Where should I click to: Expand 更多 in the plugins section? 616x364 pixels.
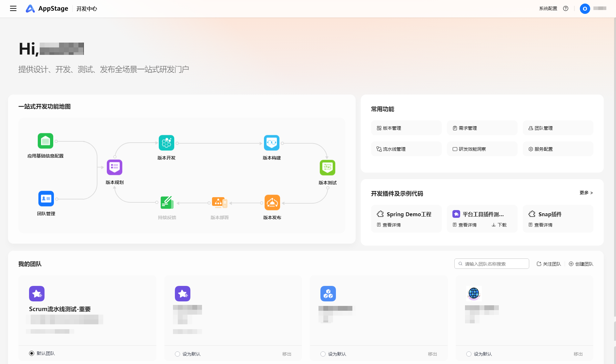586,193
